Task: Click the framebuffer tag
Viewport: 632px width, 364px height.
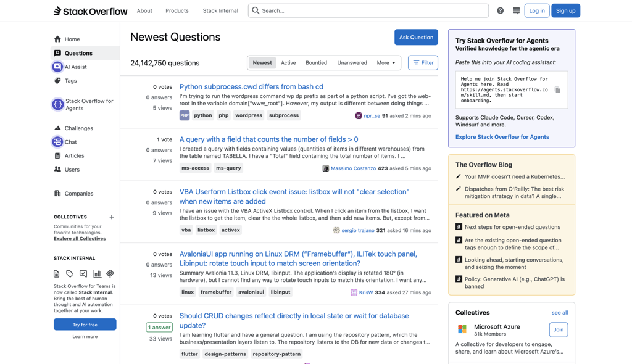Action: pyautogui.click(x=216, y=292)
